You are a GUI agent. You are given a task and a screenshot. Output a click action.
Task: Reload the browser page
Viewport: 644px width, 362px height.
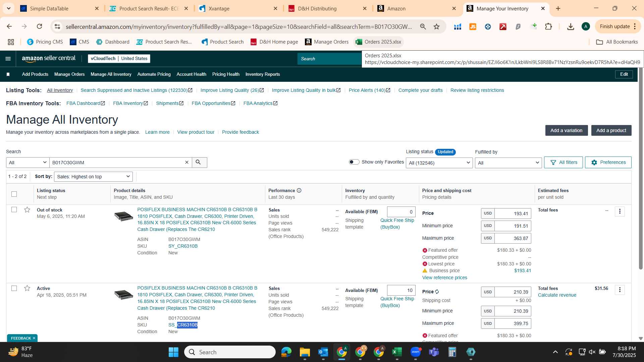(x=39, y=26)
